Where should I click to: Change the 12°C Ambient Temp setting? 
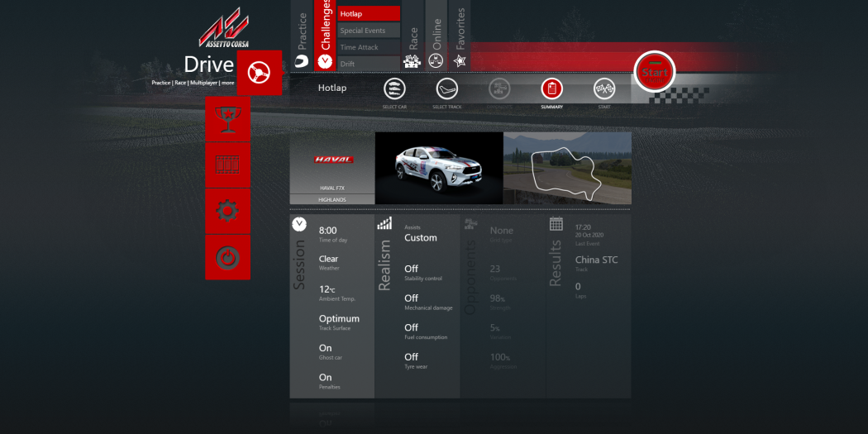point(337,293)
